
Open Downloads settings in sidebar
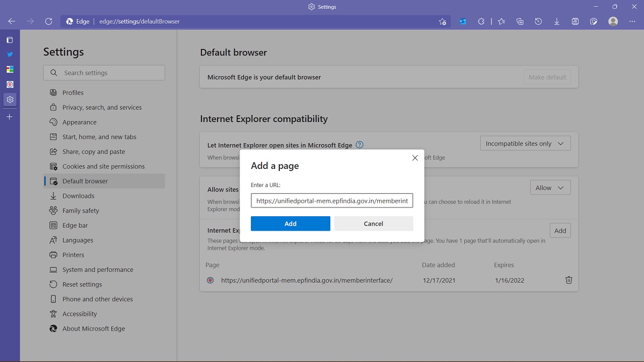[104, 196]
